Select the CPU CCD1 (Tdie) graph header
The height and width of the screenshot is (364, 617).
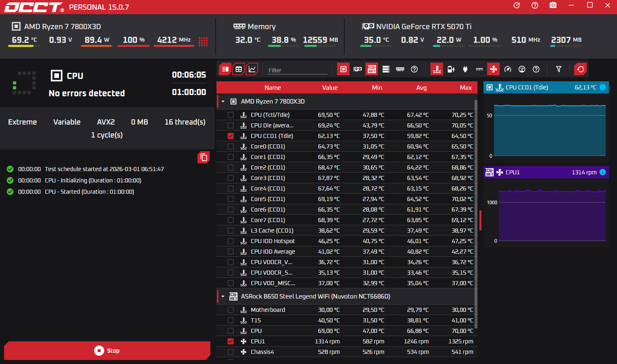coord(546,87)
